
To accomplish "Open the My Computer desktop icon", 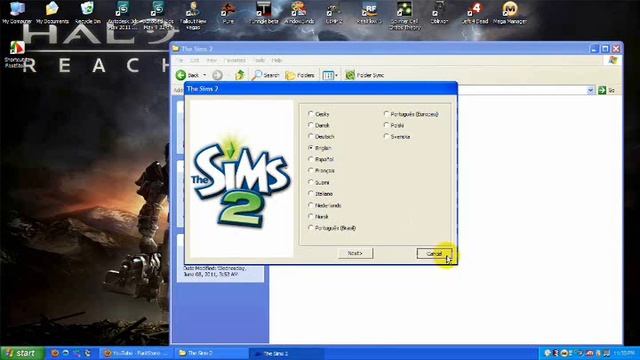I will (x=17, y=13).
